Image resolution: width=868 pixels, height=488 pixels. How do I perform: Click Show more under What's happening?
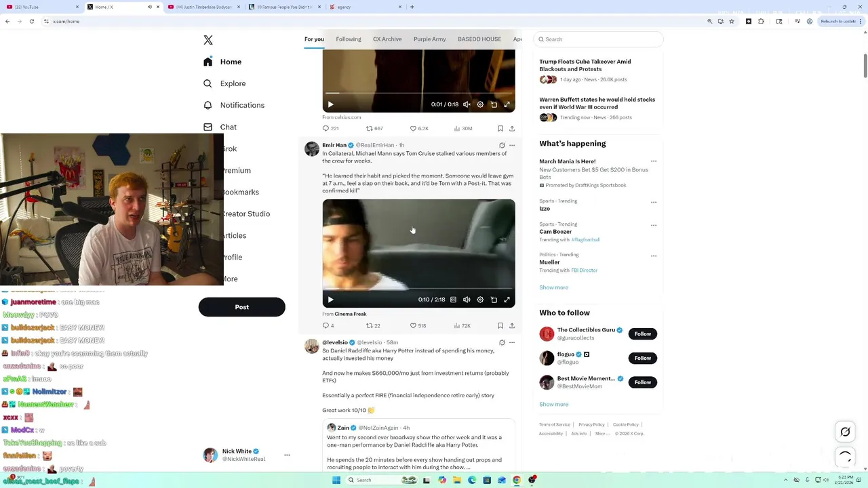point(554,287)
